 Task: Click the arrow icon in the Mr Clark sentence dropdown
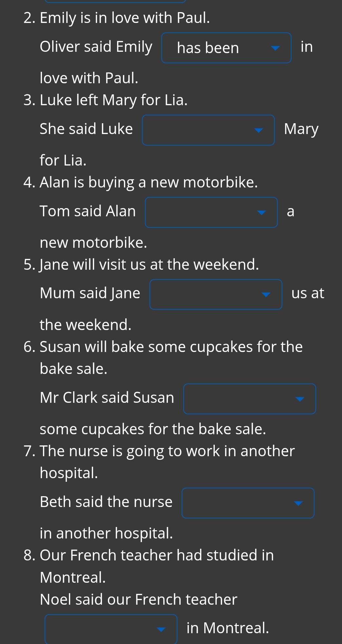pyautogui.click(x=300, y=399)
